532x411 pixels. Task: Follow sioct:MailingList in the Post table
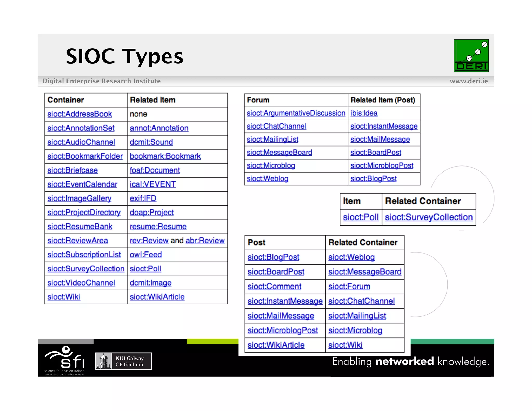point(357,316)
